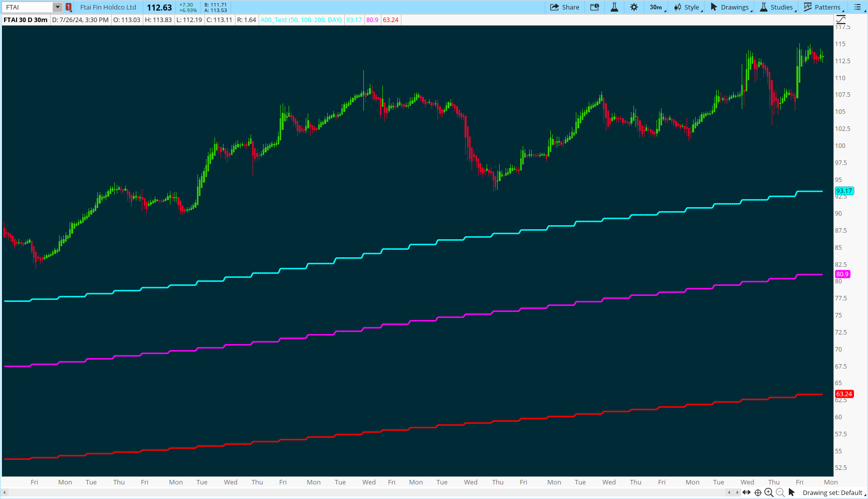Image resolution: width=868 pixels, height=499 pixels.
Task: Click the FTAI symbol input field
Action: [x=28, y=7]
